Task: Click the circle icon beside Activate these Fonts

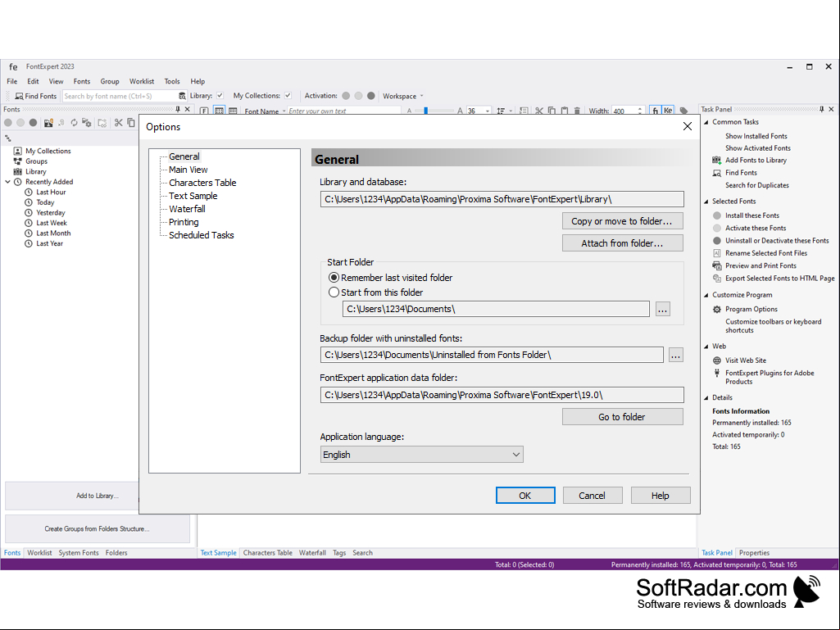Action: click(x=717, y=229)
